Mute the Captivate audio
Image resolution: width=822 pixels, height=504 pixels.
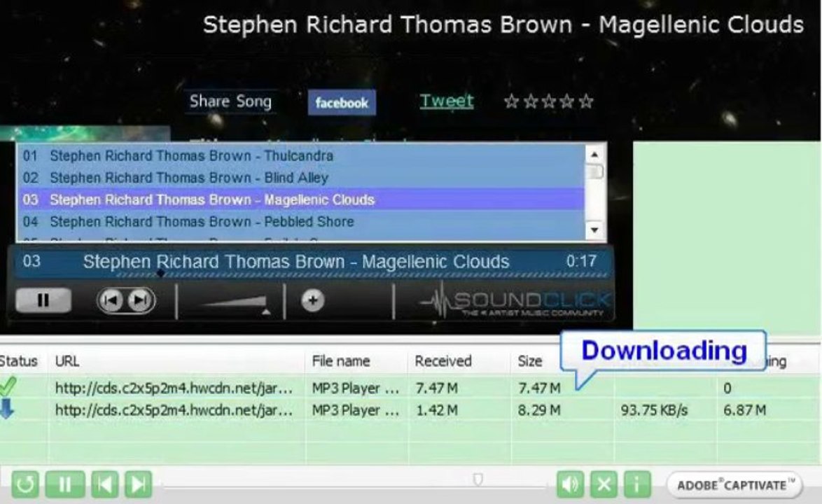(x=571, y=484)
